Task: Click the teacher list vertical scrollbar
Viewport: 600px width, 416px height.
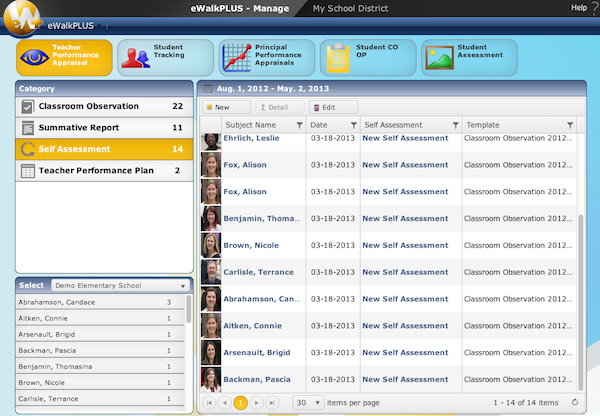Action: pyautogui.click(x=188, y=308)
